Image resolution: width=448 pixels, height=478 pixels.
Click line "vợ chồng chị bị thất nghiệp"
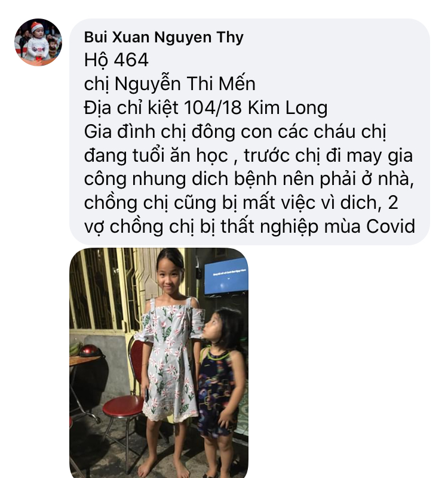pos(249,227)
